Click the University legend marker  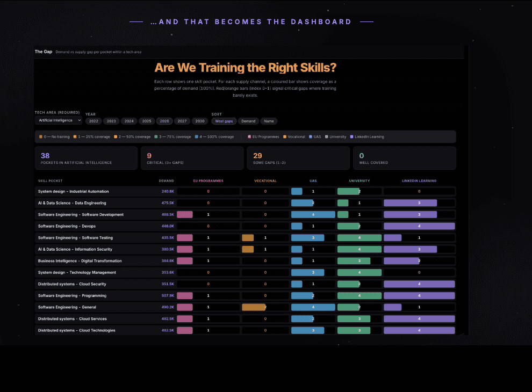(x=326, y=136)
